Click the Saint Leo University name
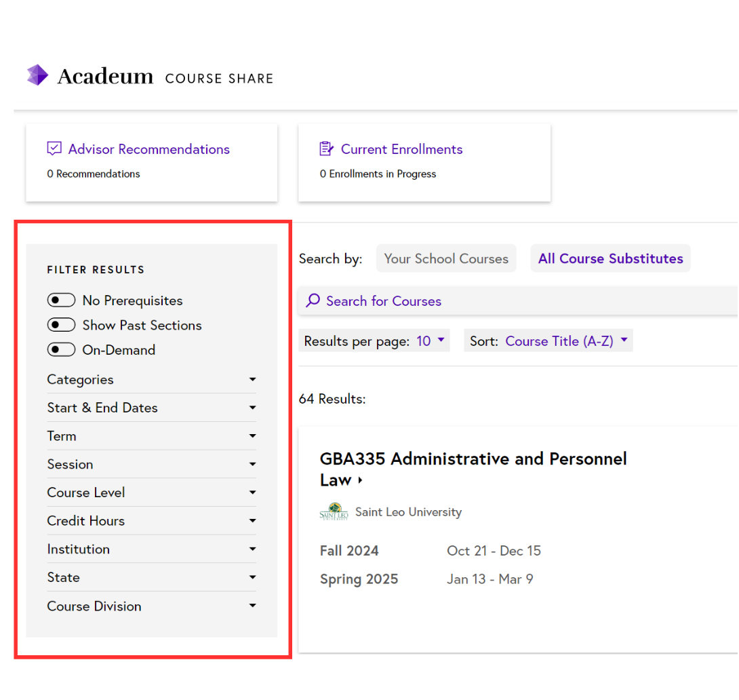739x700 pixels. (x=409, y=512)
